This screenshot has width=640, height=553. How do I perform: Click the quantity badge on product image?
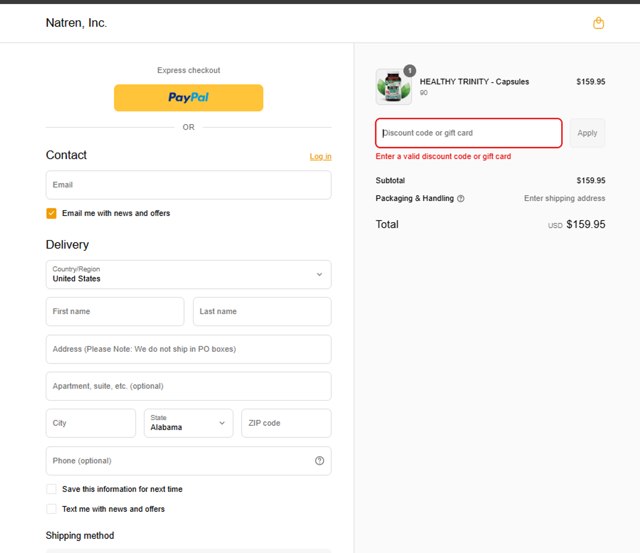409,71
